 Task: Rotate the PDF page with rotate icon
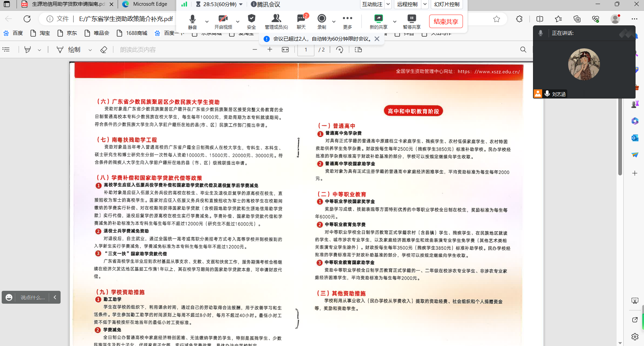click(x=339, y=50)
